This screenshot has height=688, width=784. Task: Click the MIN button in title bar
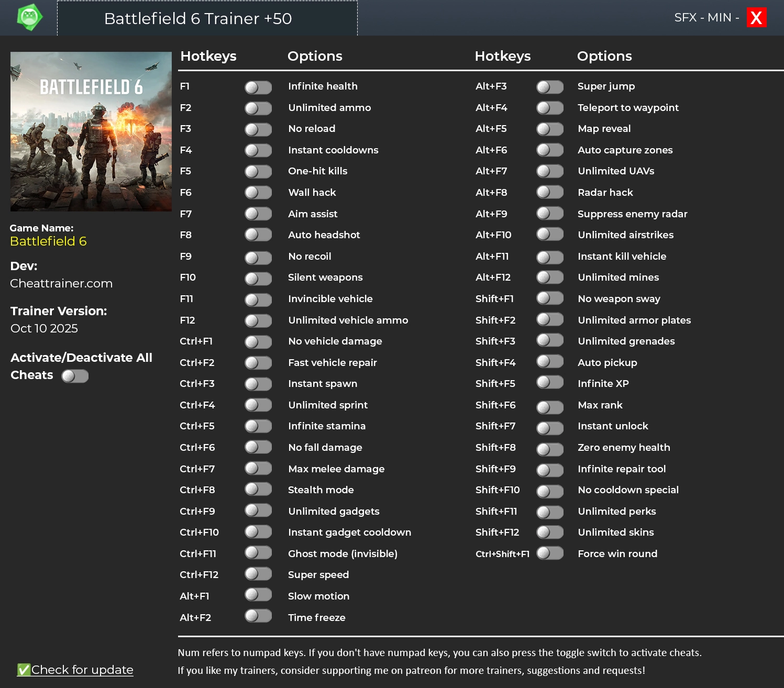coord(719,18)
